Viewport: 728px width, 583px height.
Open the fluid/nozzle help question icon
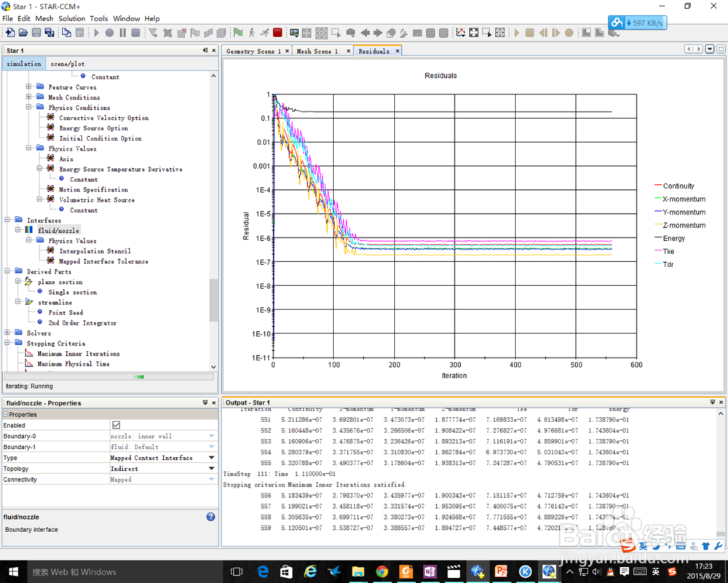[x=211, y=517]
